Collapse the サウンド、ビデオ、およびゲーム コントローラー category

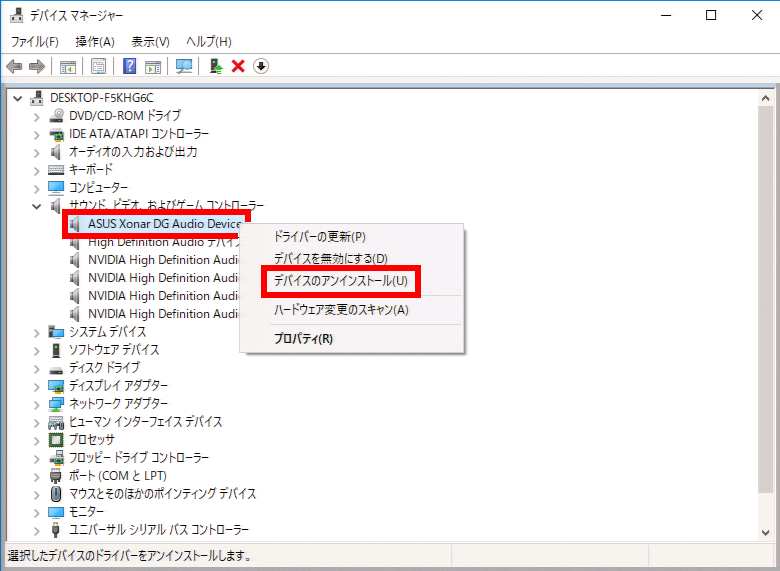[37, 206]
